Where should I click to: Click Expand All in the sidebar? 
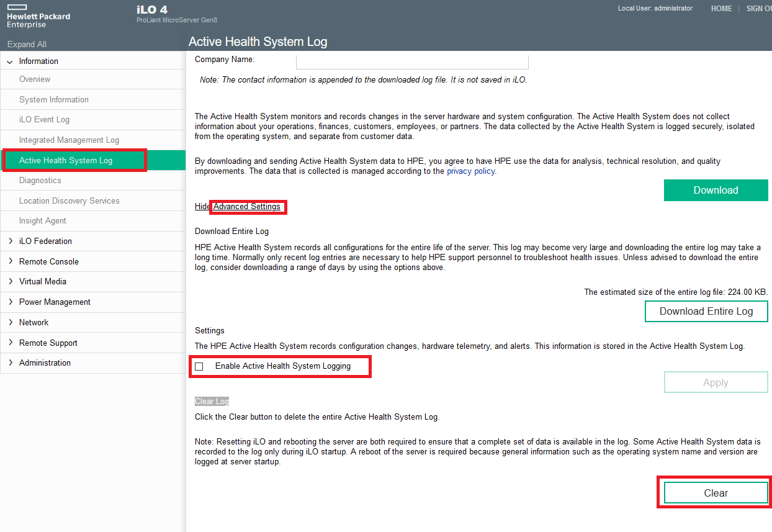27,44
